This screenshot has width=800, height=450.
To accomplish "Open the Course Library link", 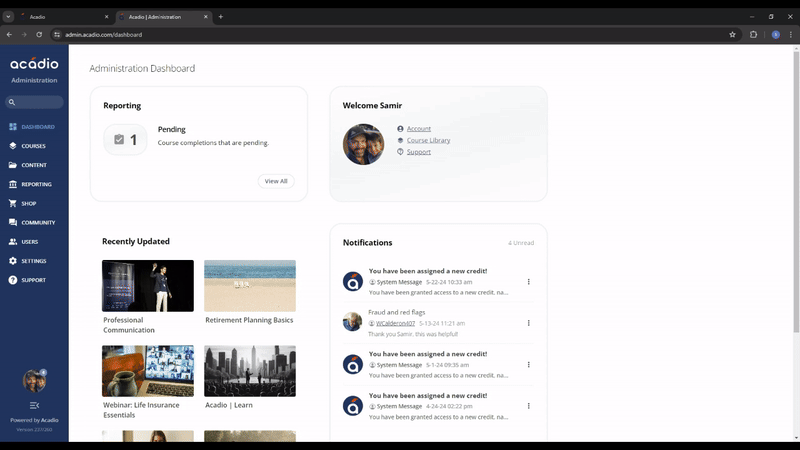I will 428,140.
